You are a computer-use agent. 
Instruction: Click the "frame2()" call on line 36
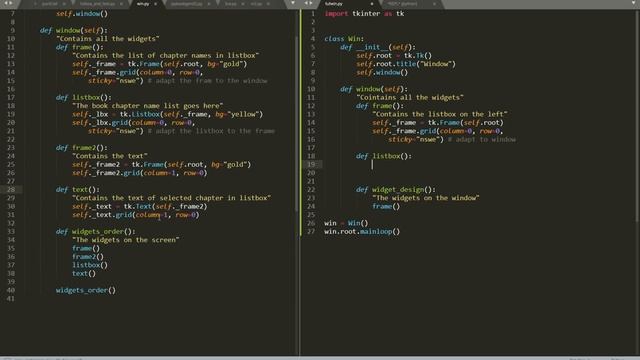coord(88,257)
